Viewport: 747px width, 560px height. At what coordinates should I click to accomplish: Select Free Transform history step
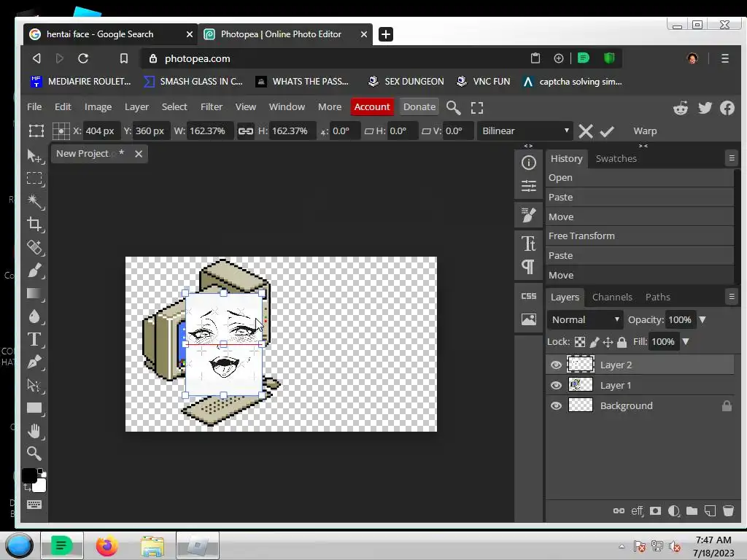pyautogui.click(x=639, y=236)
